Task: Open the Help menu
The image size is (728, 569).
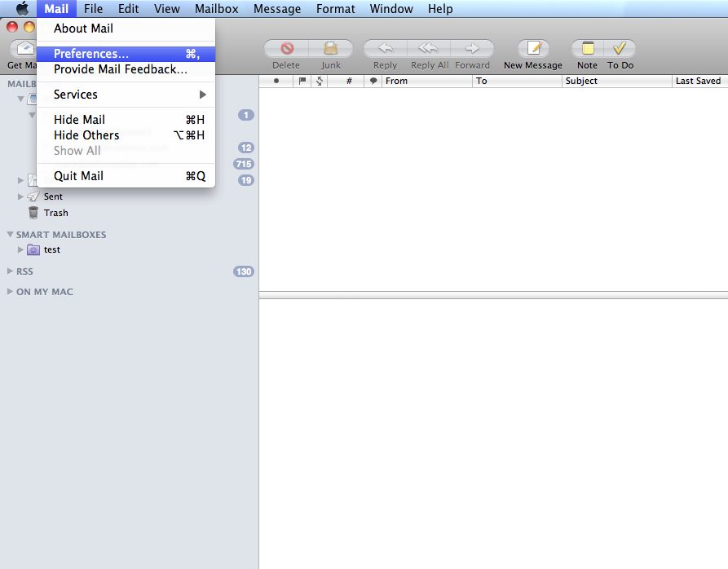Action: 440,8
